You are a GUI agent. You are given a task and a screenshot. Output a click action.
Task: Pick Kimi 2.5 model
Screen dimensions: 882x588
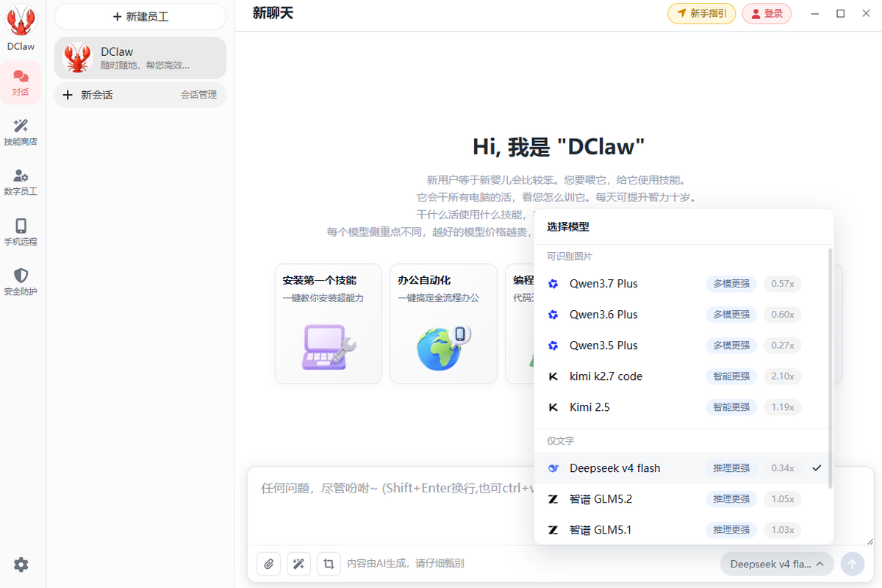coord(684,407)
